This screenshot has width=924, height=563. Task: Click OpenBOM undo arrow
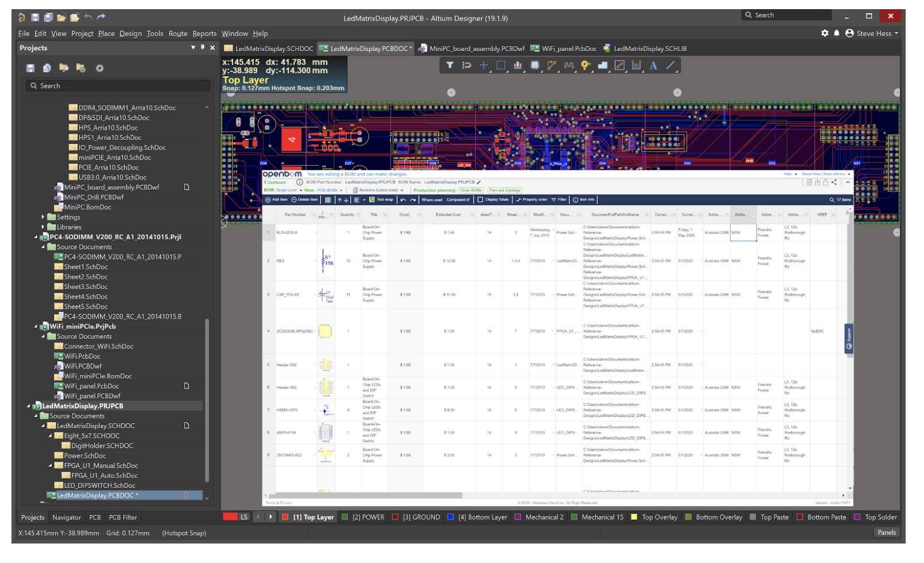[403, 200]
